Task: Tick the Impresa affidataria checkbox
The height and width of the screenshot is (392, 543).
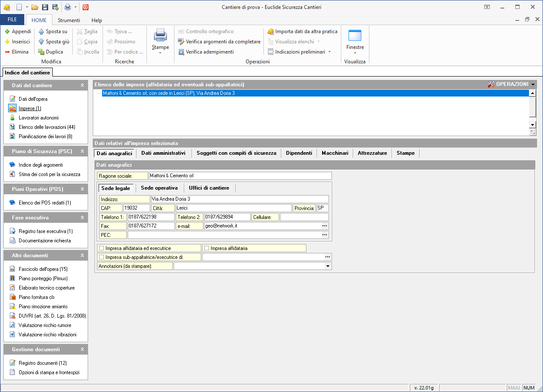Action: point(207,248)
